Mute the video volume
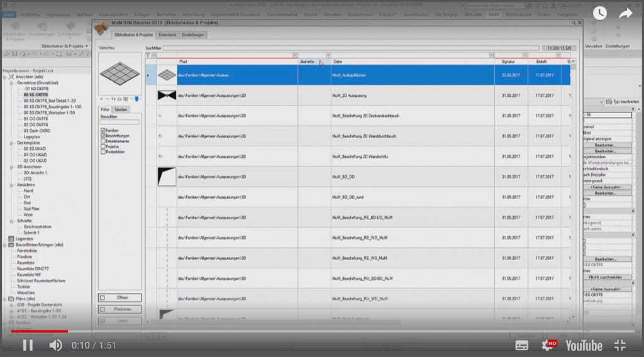Viewport: 644px width, 357px height. (x=56, y=345)
